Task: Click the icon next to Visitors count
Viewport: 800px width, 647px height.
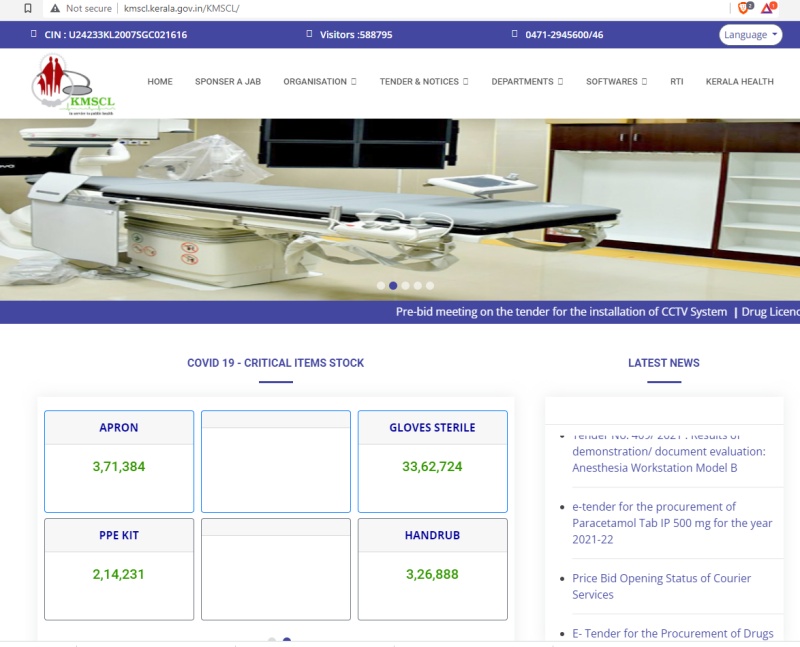Action: [309, 35]
